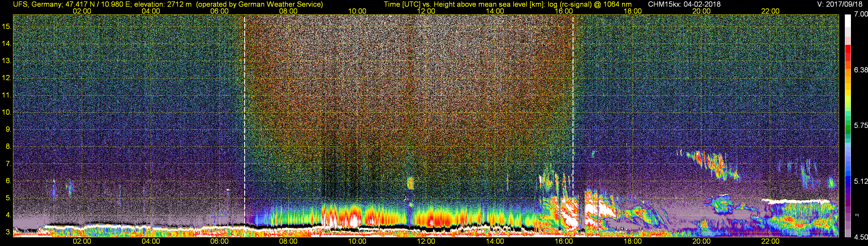This screenshot has height=246, width=868.
Task: Click the height axis label "15."
Action: coord(7,26)
